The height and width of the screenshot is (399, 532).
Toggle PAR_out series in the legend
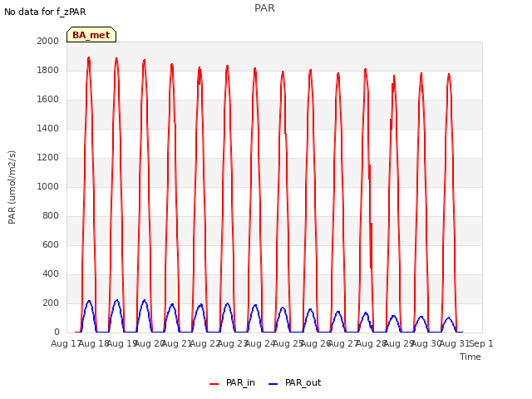coord(303,382)
